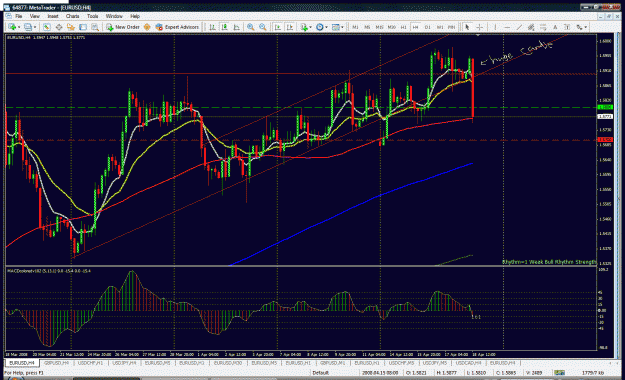This screenshot has width=625, height=380.
Task: Open the Insert menu
Action: click(53, 16)
